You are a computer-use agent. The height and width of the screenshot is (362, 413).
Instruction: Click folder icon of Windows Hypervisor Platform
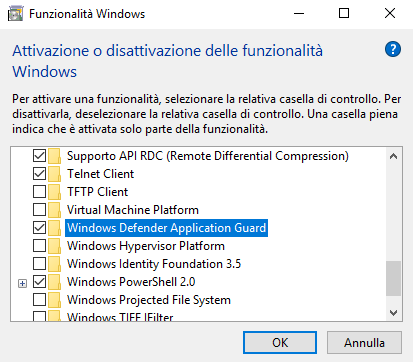pyautogui.click(x=54, y=246)
